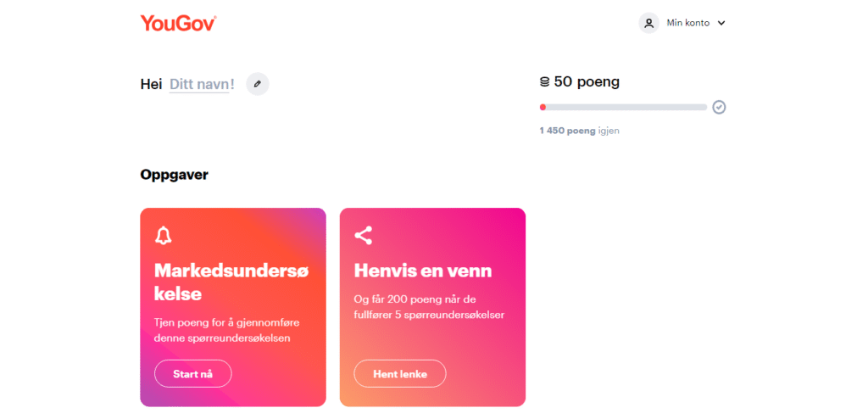Click the points coin stack icon
Screen dimensions: 868x419
(545, 82)
